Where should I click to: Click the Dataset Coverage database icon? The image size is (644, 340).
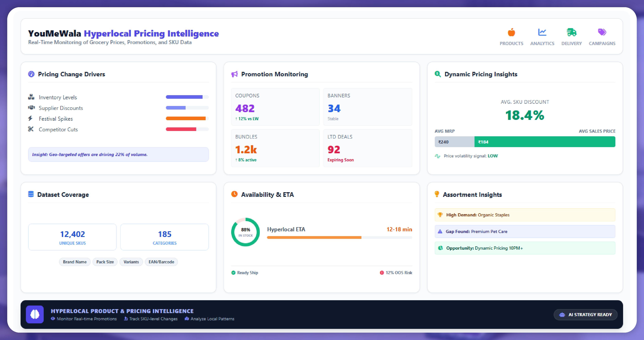(x=31, y=194)
